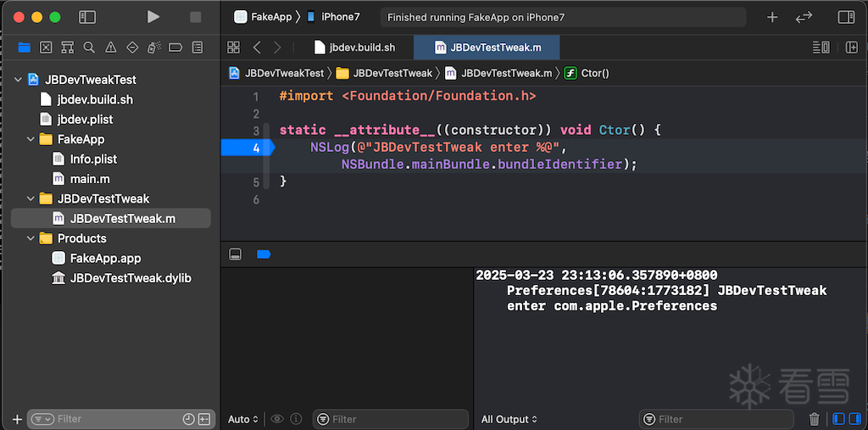
Task: Click the iPhone7 run destination
Action: (x=339, y=17)
